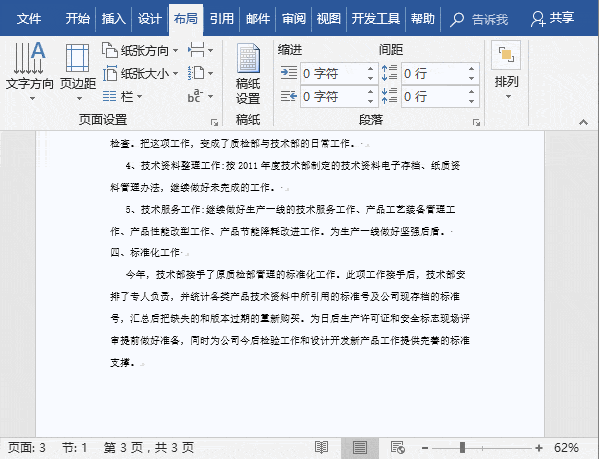The image size is (599, 459).
Task: Click the right indent input field
Action: click(x=332, y=97)
